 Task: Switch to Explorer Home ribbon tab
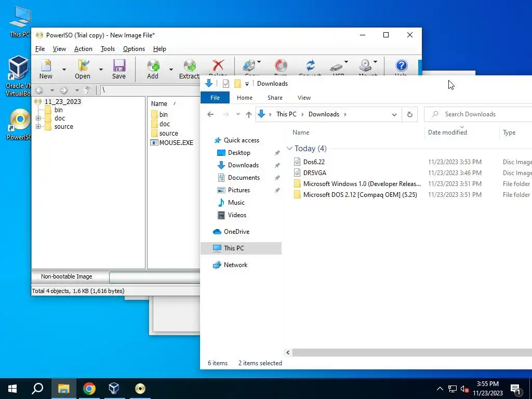[x=245, y=98]
